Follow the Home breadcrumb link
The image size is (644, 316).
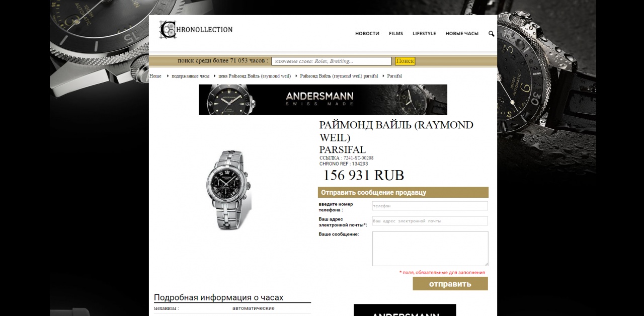(x=155, y=76)
